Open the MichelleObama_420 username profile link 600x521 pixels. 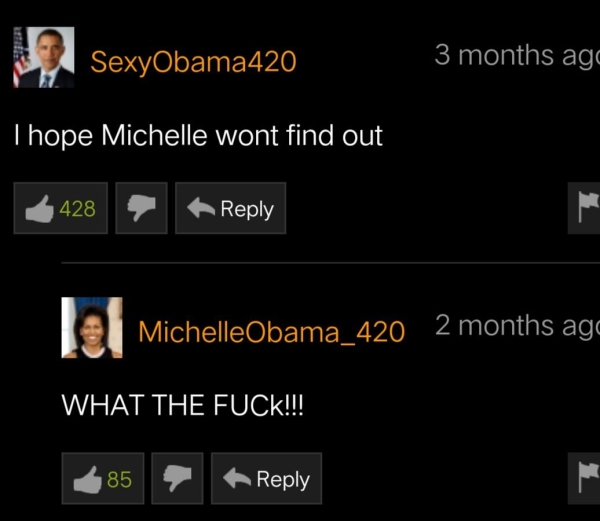coord(272,332)
